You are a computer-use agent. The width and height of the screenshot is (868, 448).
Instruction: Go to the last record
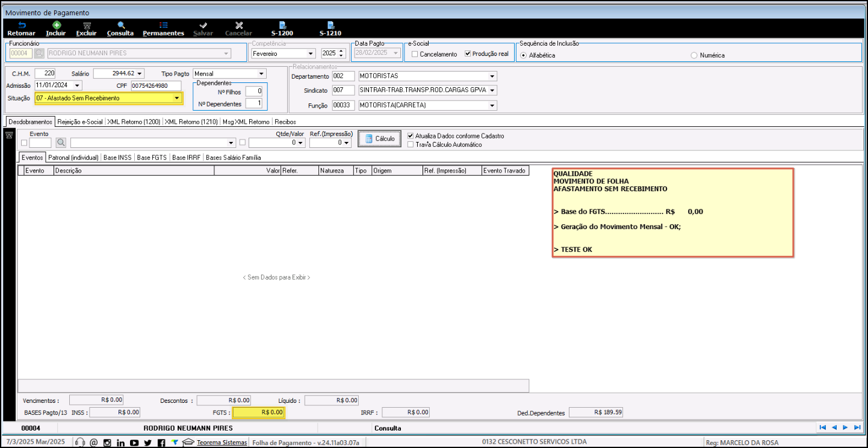coord(857,428)
